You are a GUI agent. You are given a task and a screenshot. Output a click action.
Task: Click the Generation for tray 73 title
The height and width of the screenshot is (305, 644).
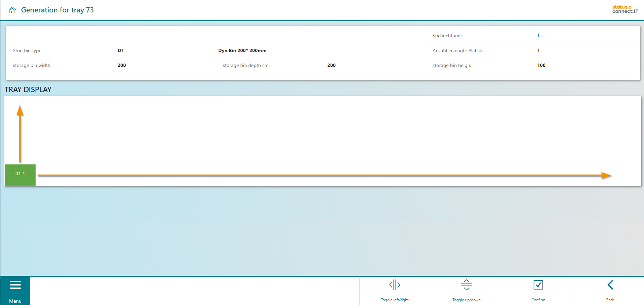point(57,10)
